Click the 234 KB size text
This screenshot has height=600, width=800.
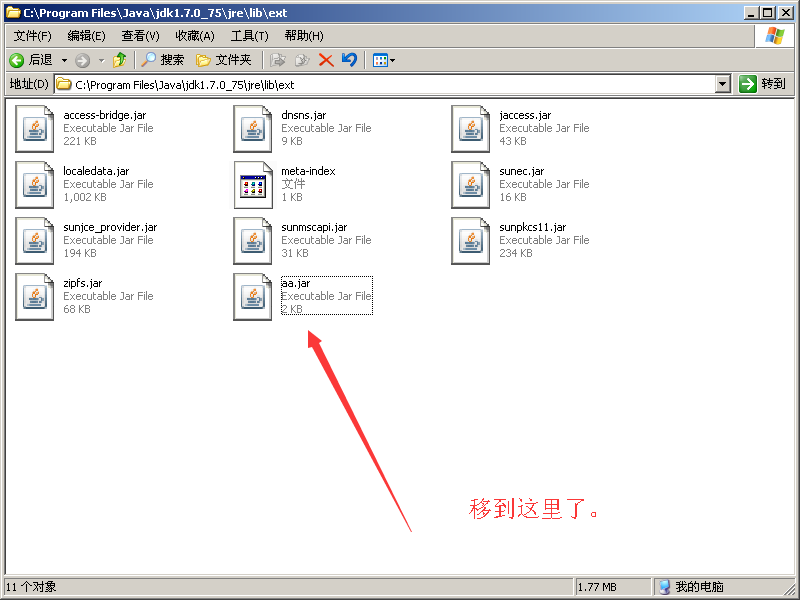(516, 254)
